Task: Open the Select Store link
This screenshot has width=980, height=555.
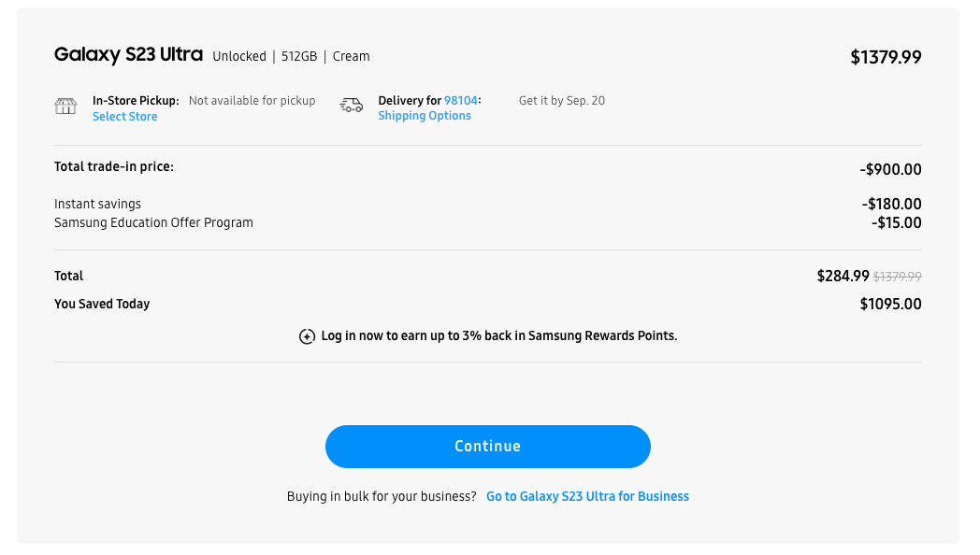Action: click(x=124, y=117)
